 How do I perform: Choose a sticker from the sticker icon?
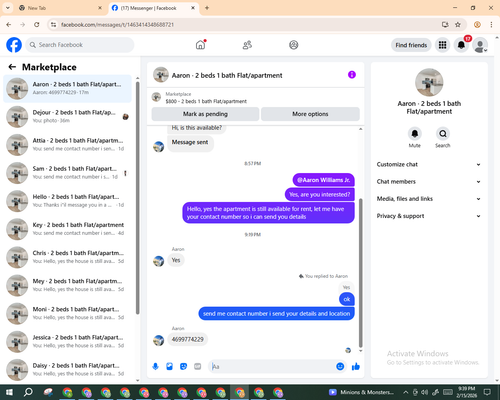click(183, 367)
